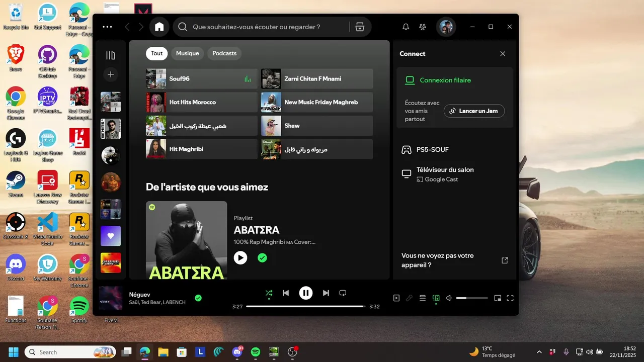Seek within the song progress bar

pyautogui.click(x=306, y=306)
